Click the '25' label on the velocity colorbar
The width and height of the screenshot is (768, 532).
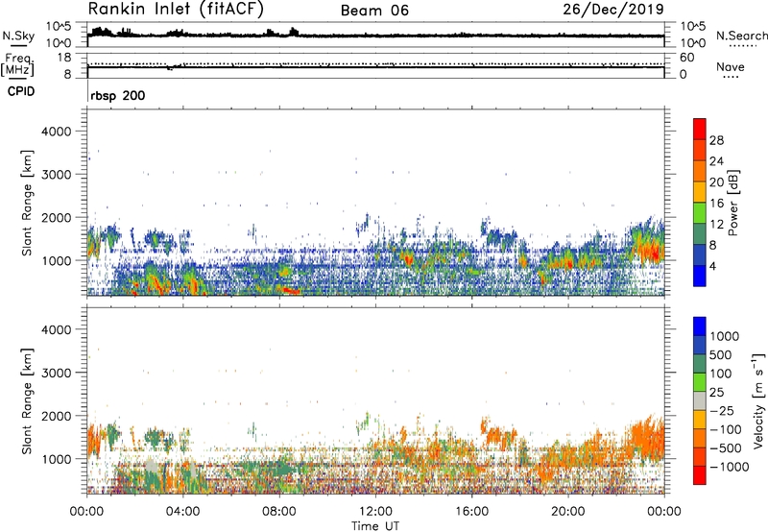716,393
